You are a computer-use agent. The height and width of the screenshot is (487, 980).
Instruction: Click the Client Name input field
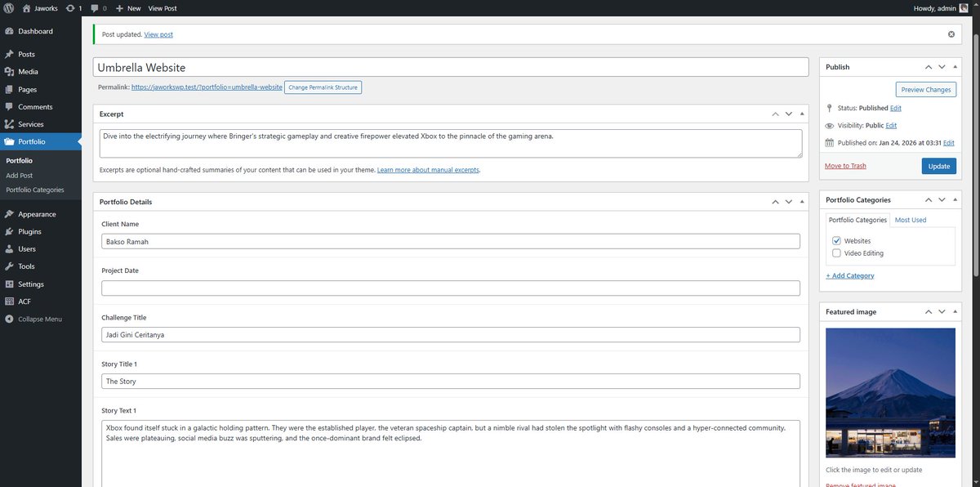coord(451,241)
